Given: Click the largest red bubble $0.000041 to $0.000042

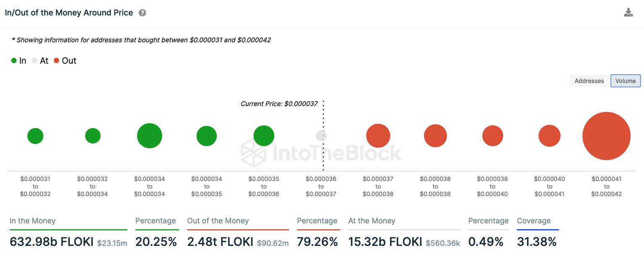Looking at the screenshot, I should tap(606, 136).
